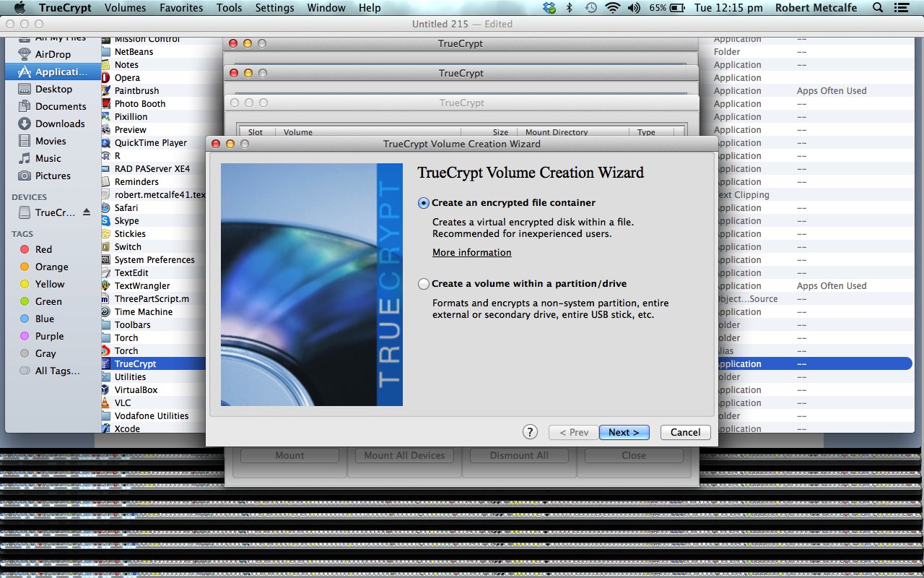Open the Apple menu
This screenshot has width=924, height=578.
pyautogui.click(x=19, y=8)
